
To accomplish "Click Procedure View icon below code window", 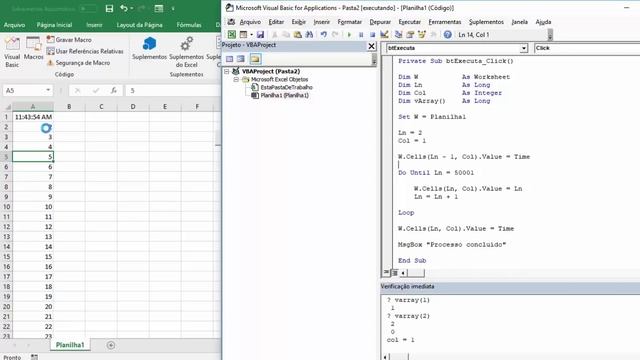I will point(386,272).
